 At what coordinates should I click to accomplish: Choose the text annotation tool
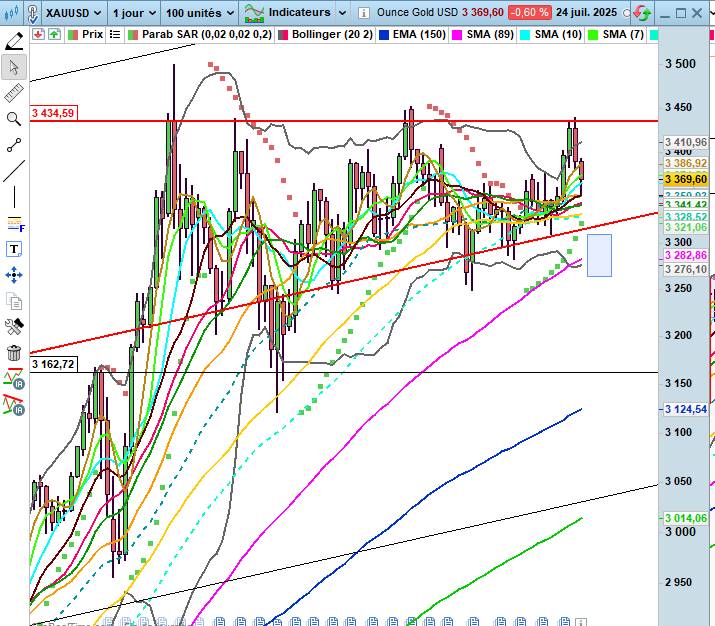[x=14, y=249]
